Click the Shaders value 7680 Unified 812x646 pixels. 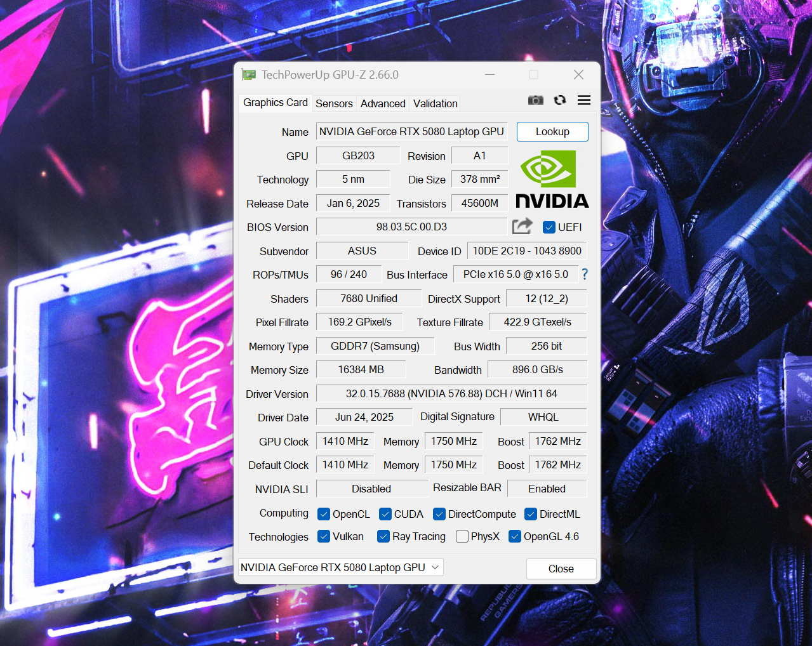coord(369,298)
